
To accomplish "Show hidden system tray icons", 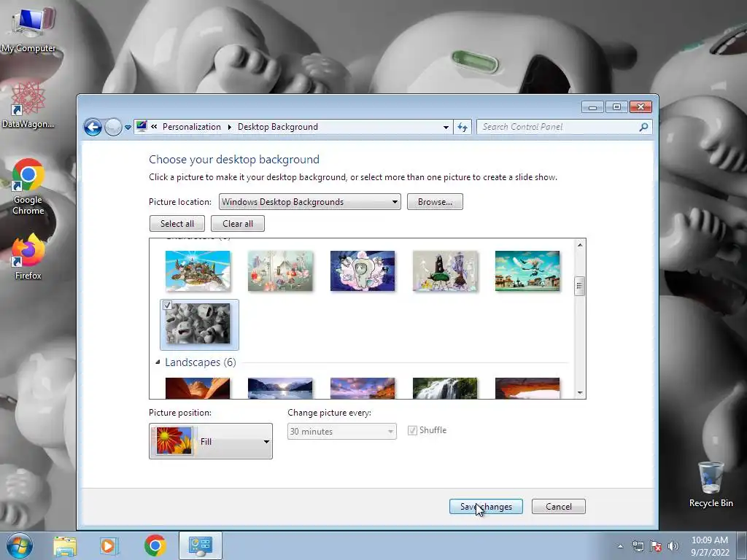I will click(620, 546).
